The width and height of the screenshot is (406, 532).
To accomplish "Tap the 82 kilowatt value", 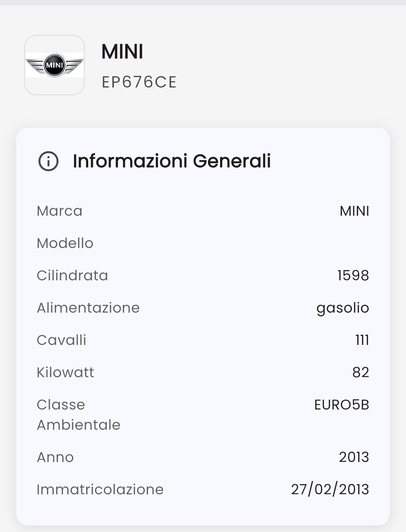I will pyautogui.click(x=361, y=373).
